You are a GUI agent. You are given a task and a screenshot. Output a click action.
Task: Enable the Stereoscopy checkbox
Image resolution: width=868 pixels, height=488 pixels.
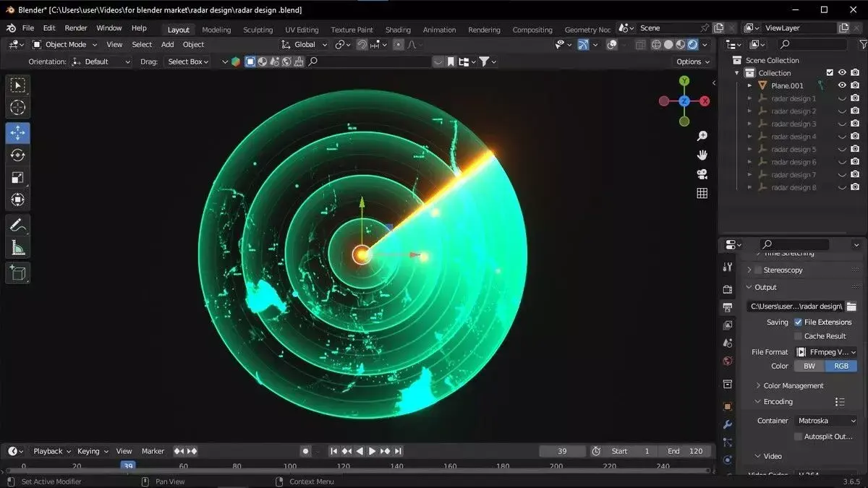[x=758, y=270]
